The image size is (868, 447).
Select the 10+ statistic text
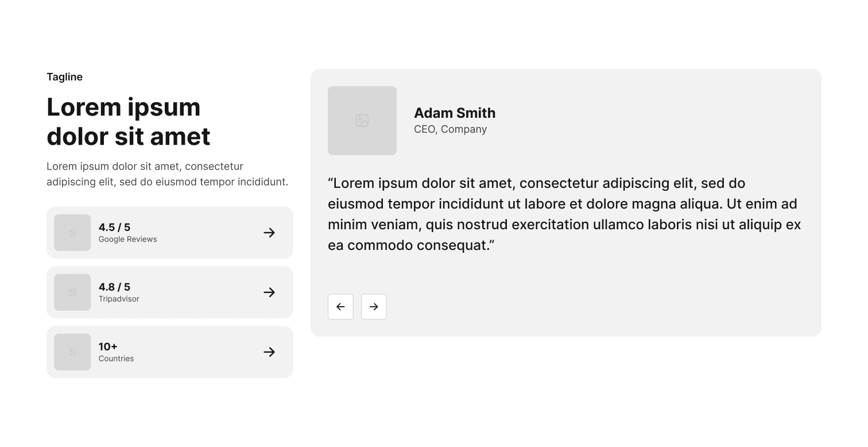[108, 346]
